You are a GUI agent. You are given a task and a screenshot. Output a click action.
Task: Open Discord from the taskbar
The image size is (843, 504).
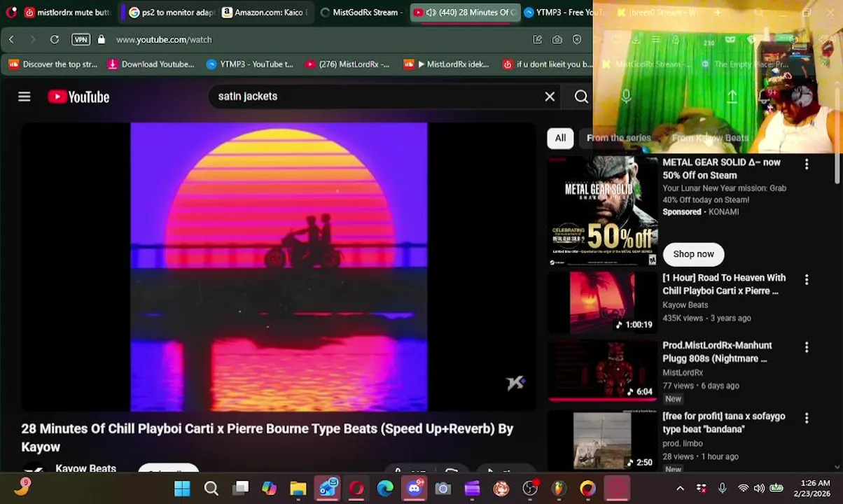click(414, 488)
